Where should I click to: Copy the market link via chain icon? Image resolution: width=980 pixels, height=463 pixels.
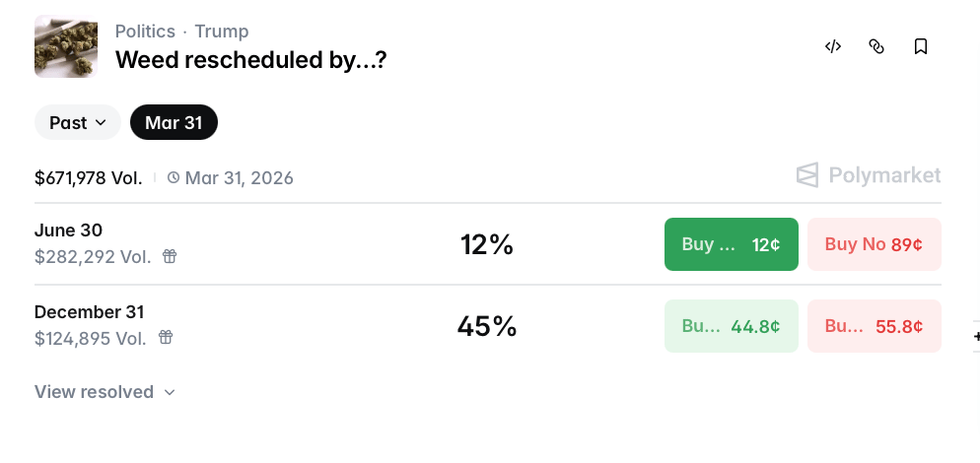click(876, 46)
